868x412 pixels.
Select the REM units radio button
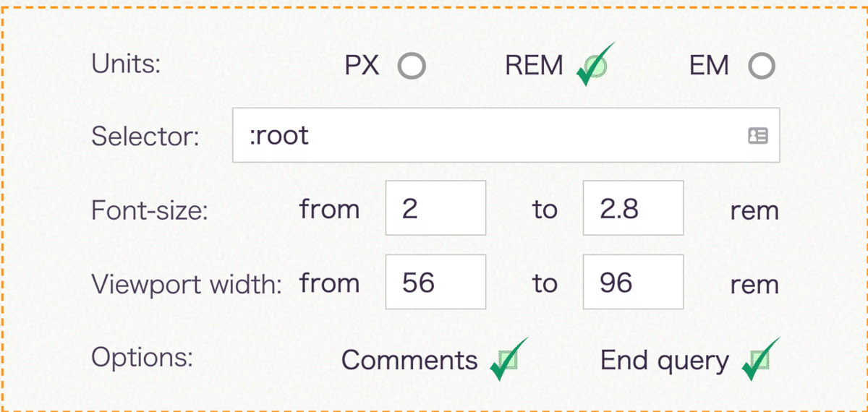pyautogui.click(x=594, y=66)
